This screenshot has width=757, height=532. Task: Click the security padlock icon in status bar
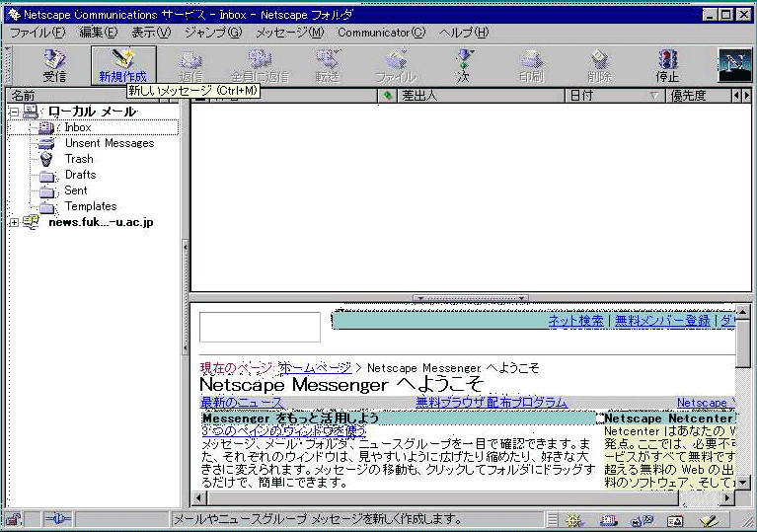coord(14,519)
